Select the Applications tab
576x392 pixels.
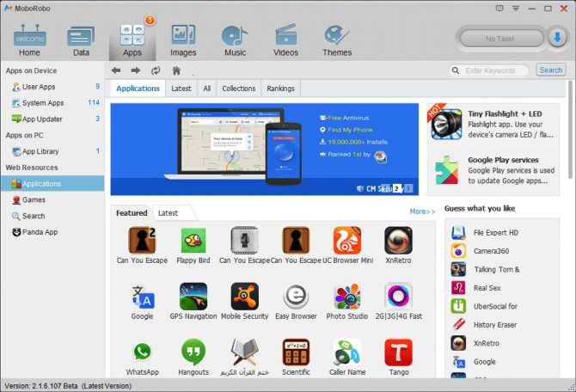(138, 89)
